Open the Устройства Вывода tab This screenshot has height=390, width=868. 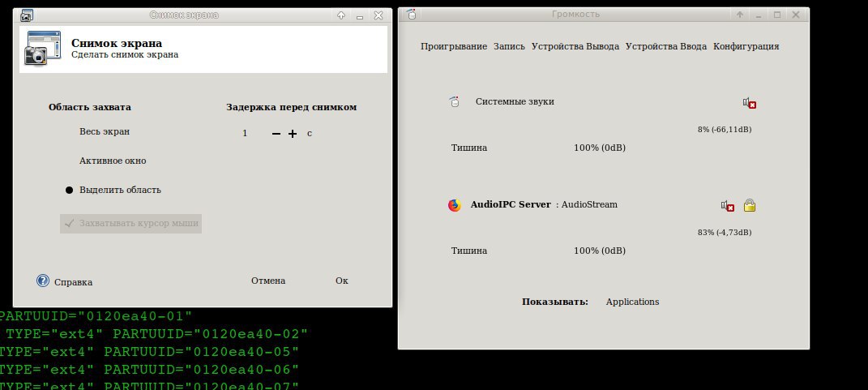575,46
